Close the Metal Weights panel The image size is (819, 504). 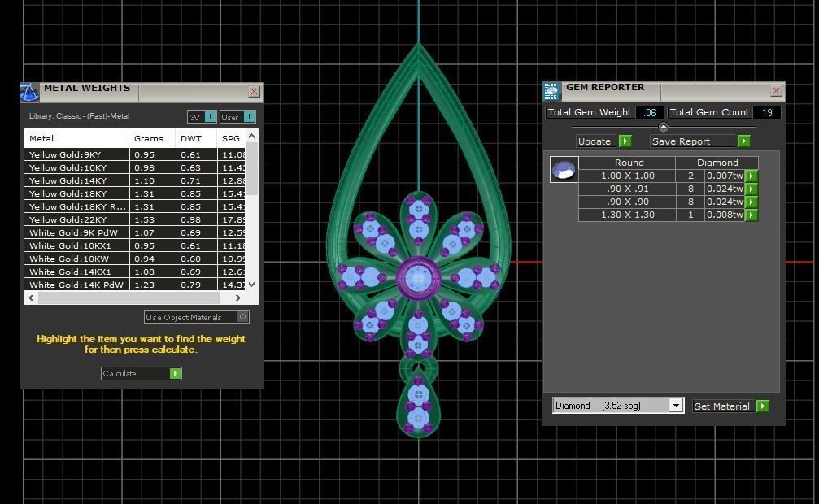click(x=254, y=92)
